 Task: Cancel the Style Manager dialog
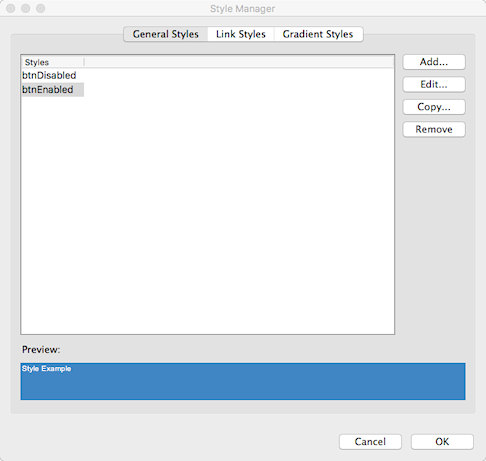(x=370, y=442)
